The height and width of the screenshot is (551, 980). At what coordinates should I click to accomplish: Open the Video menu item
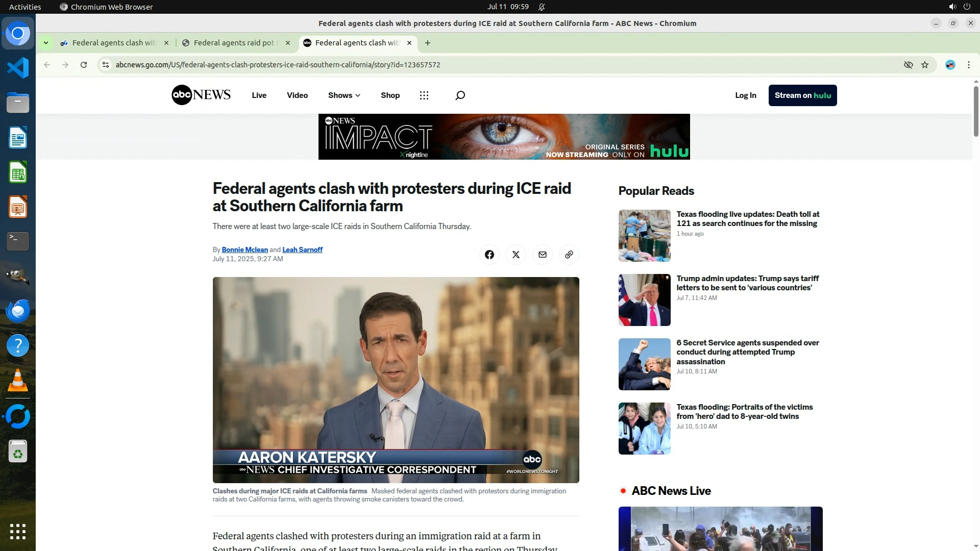tap(297, 95)
